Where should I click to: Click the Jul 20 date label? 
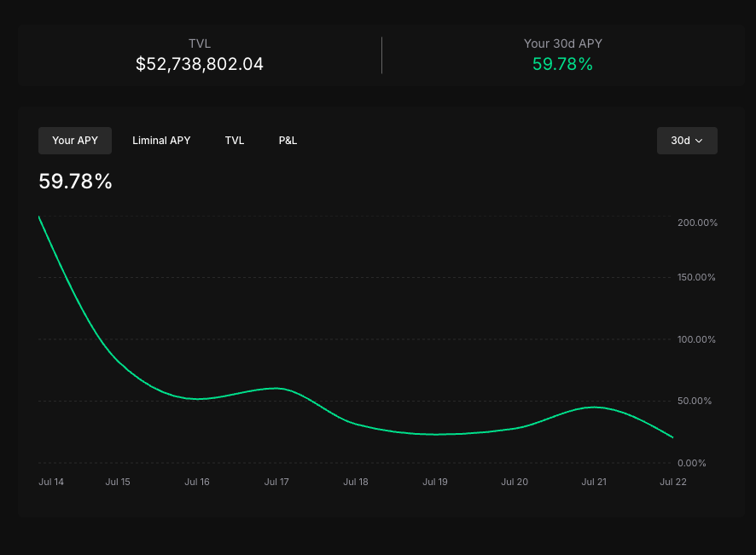515,482
